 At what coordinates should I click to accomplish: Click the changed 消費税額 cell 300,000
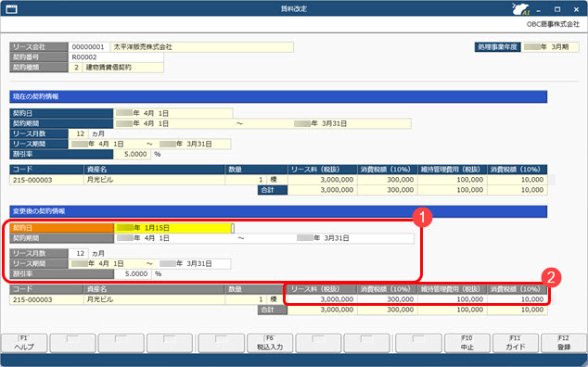click(388, 299)
